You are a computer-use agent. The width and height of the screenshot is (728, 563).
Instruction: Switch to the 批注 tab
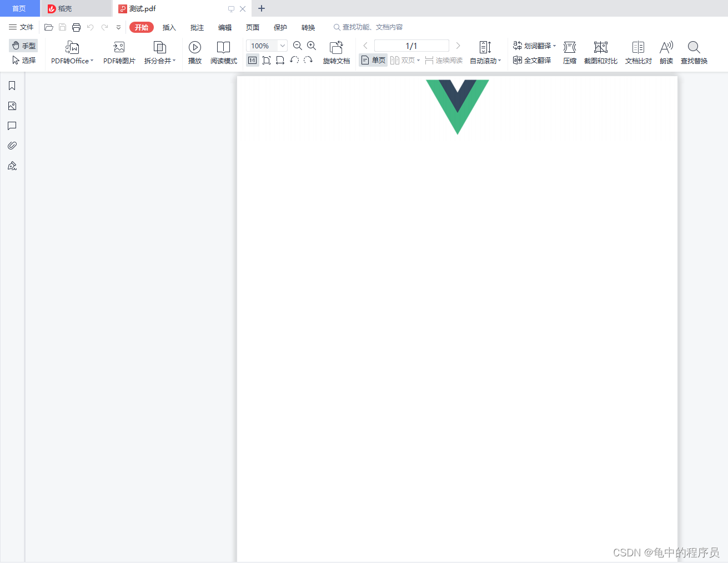(x=197, y=27)
